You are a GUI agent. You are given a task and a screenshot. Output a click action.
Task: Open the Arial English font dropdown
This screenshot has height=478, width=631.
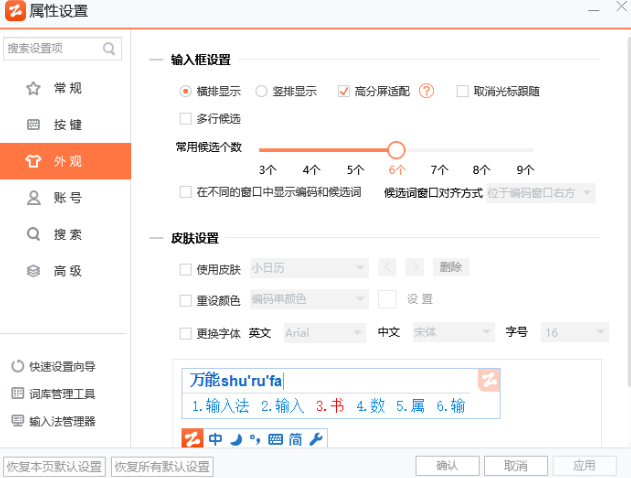click(x=324, y=333)
